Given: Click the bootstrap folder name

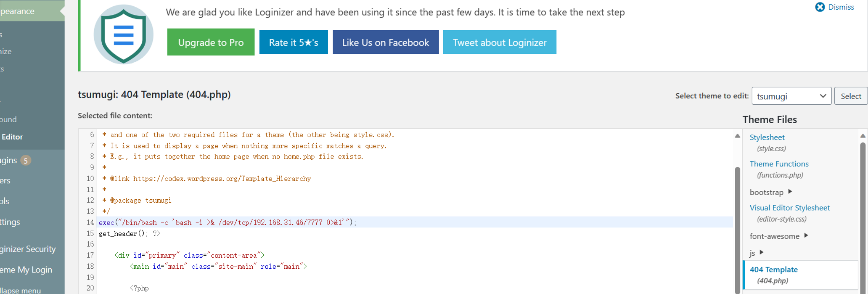Looking at the screenshot, I should (x=766, y=192).
